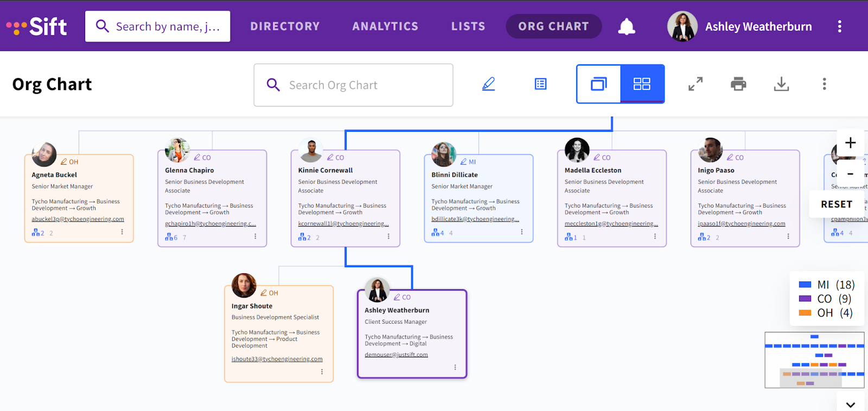Screen dimensions: 868x411
Task: Go to the Analytics tab
Action: [x=385, y=27]
